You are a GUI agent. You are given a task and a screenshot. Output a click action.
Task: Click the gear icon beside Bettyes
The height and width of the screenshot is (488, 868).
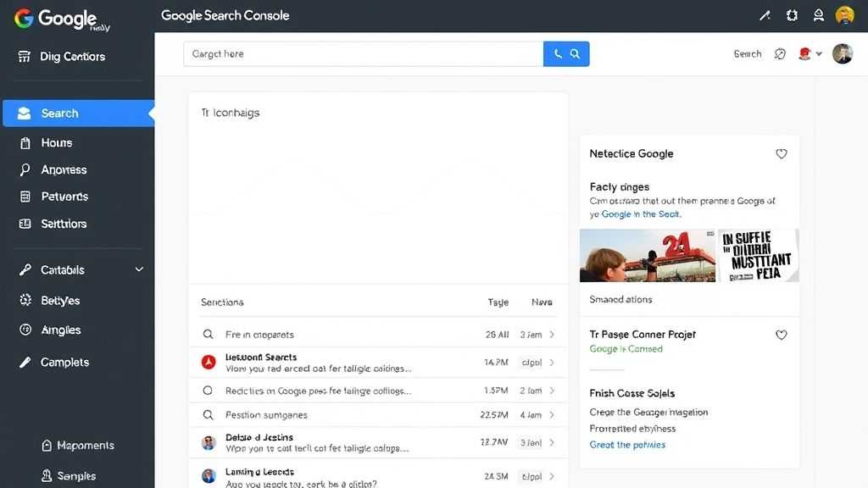[25, 300]
